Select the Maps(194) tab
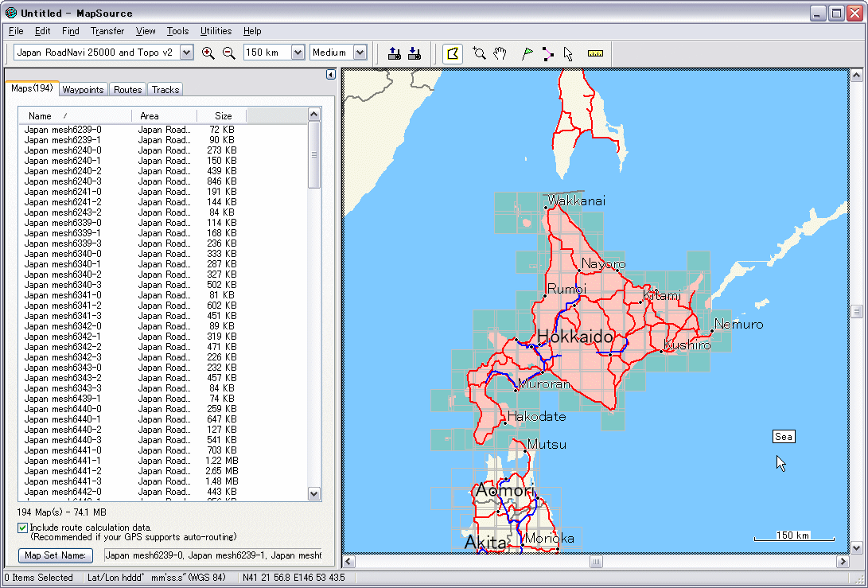 pyautogui.click(x=32, y=88)
